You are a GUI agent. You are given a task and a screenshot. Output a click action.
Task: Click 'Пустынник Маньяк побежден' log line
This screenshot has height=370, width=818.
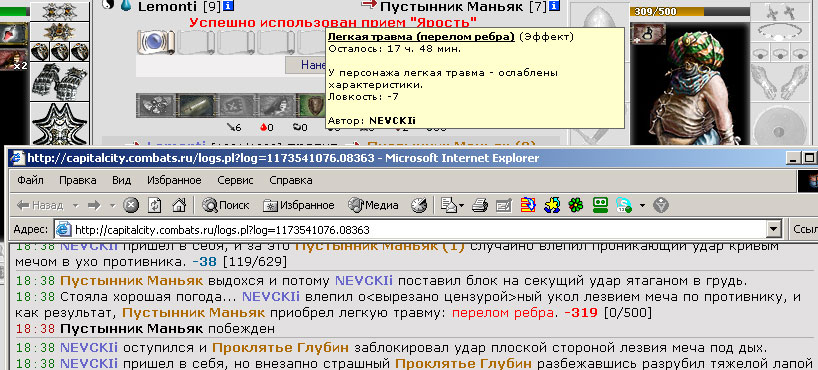tap(167, 329)
